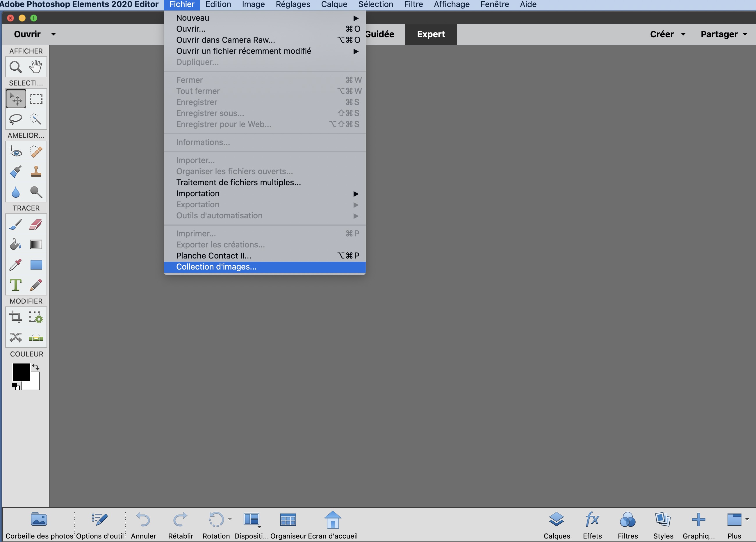The image size is (756, 542).
Task: Select the Zoom tool
Action: 15,67
